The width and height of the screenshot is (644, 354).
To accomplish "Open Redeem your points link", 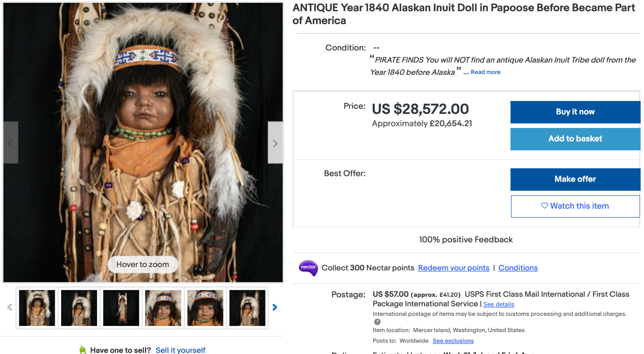I will [x=453, y=268].
